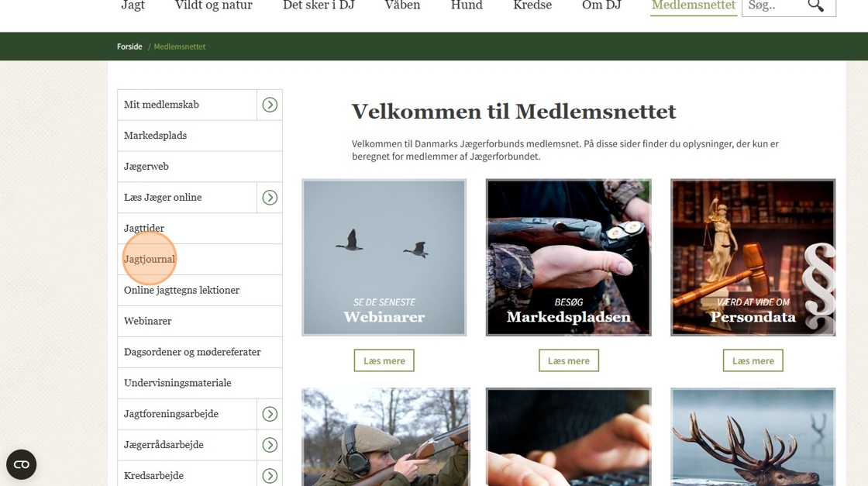The image size is (868, 486).
Task: Go to Forside in the breadcrumb
Action: pyautogui.click(x=129, y=47)
